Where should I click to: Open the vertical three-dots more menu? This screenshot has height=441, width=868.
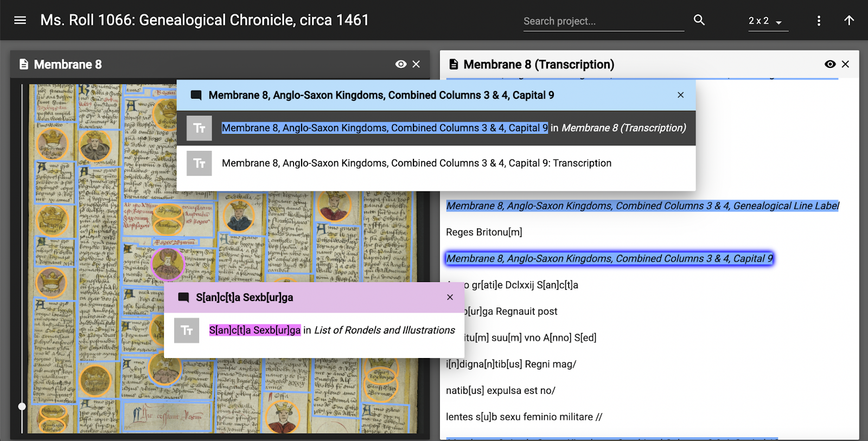coord(819,21)
